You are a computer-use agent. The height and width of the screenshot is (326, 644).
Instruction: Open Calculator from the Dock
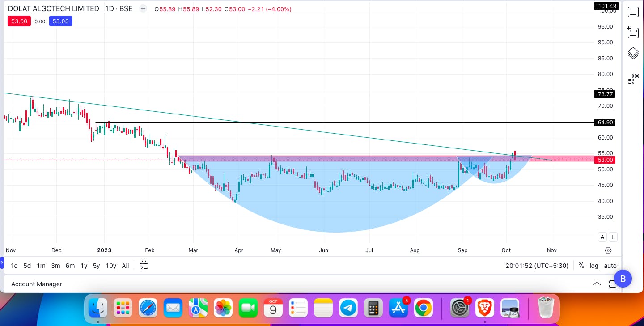(x=373, y=308)
